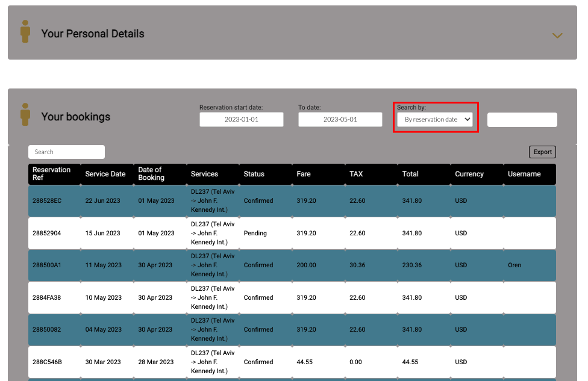Sort by TAX column header

pyautogui.click(x=372, y=174)
